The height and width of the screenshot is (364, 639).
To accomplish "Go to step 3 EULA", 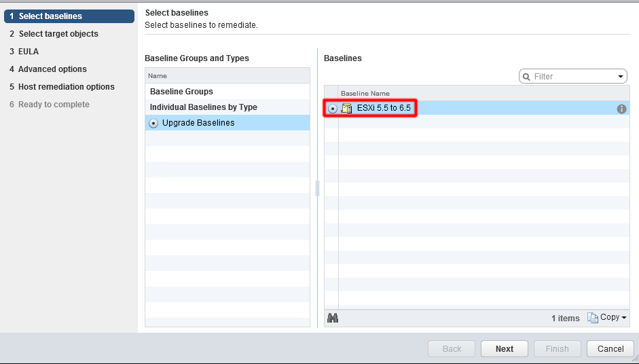I will [x=24, y=52].
